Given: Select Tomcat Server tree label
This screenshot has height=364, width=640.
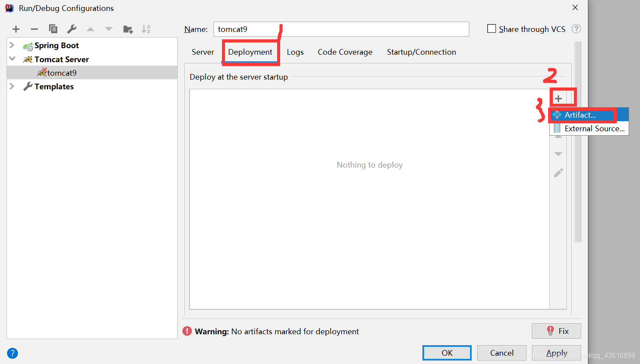Looking at the screenshot, I should click(62, 59).
